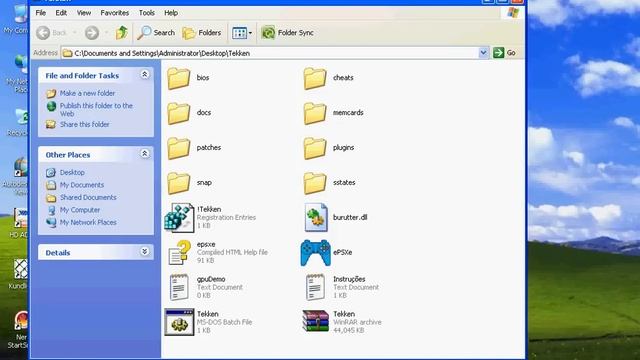Open the Help menu

point(171,13)
